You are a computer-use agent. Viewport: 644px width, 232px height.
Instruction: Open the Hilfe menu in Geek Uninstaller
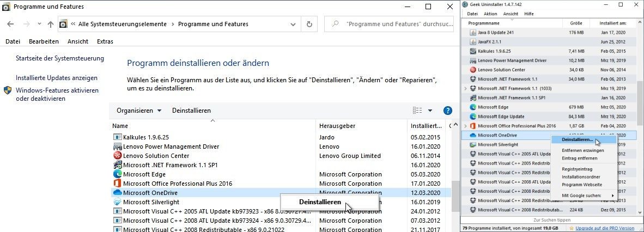pos(529,14)
